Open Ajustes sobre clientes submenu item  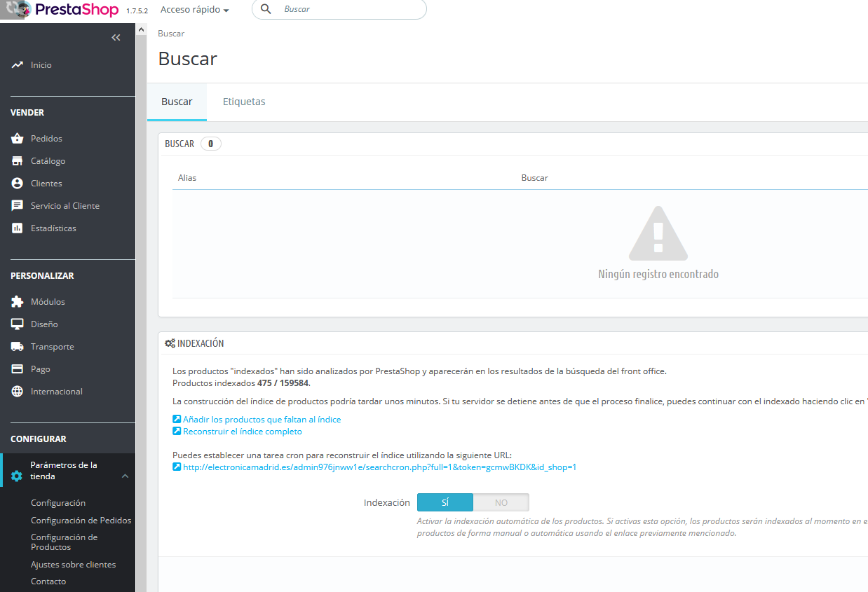tap(74, 565)
